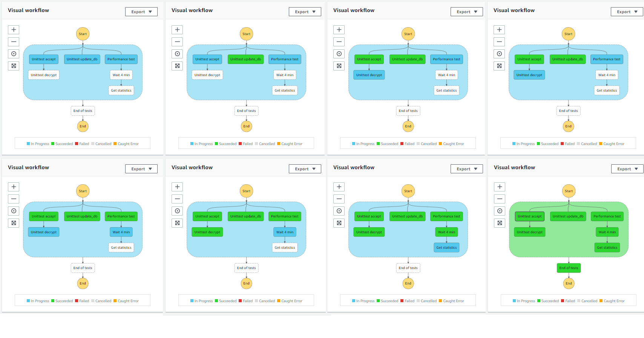Click the center-view icon in bottom second workflow
The width and height of the screenshot is (644, 338).
pyautogui.click(x=177, y=211)
